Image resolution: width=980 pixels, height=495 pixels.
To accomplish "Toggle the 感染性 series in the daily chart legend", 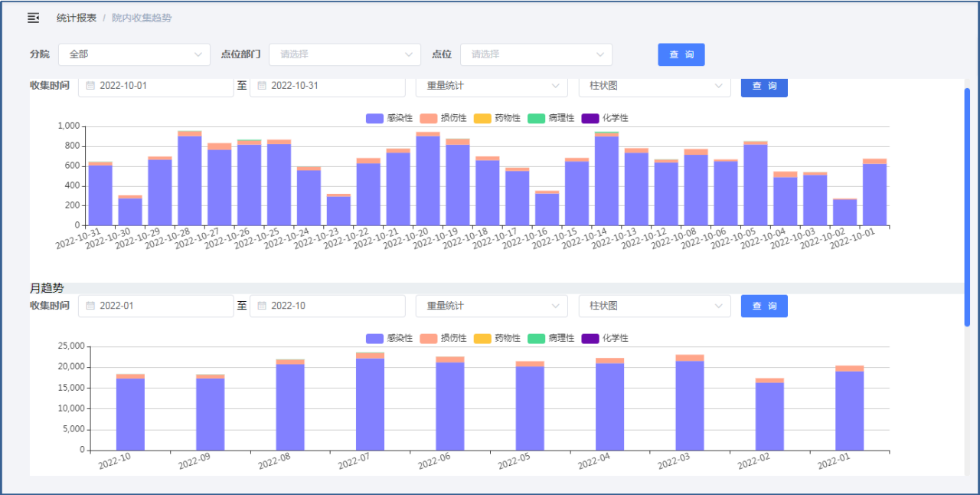I will click(x=374, y=118).
